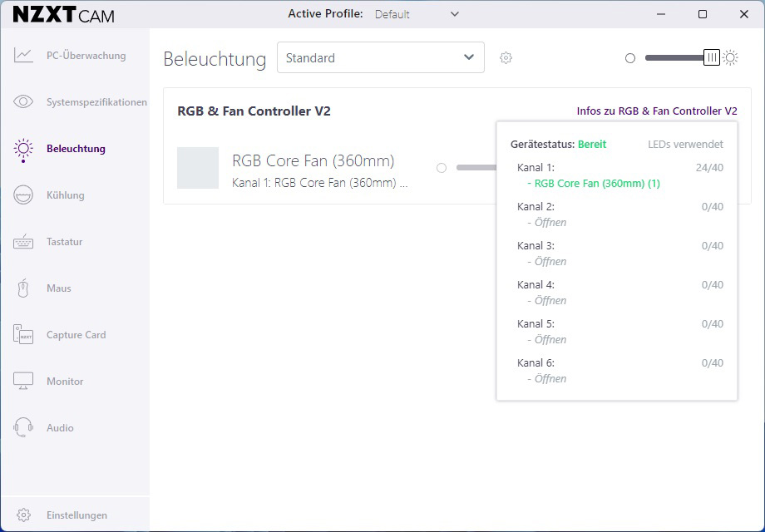Click the Einstellungen gear icon

(23, 515)
